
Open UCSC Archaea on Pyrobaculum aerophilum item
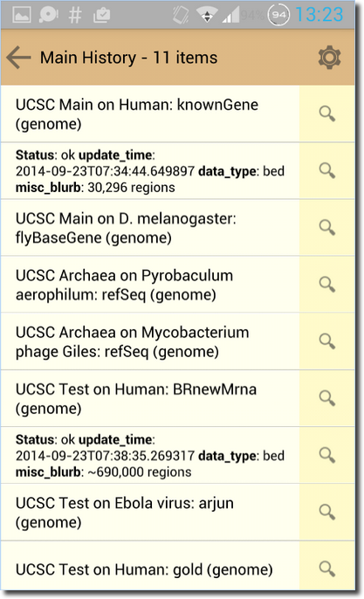coord(150,285)
